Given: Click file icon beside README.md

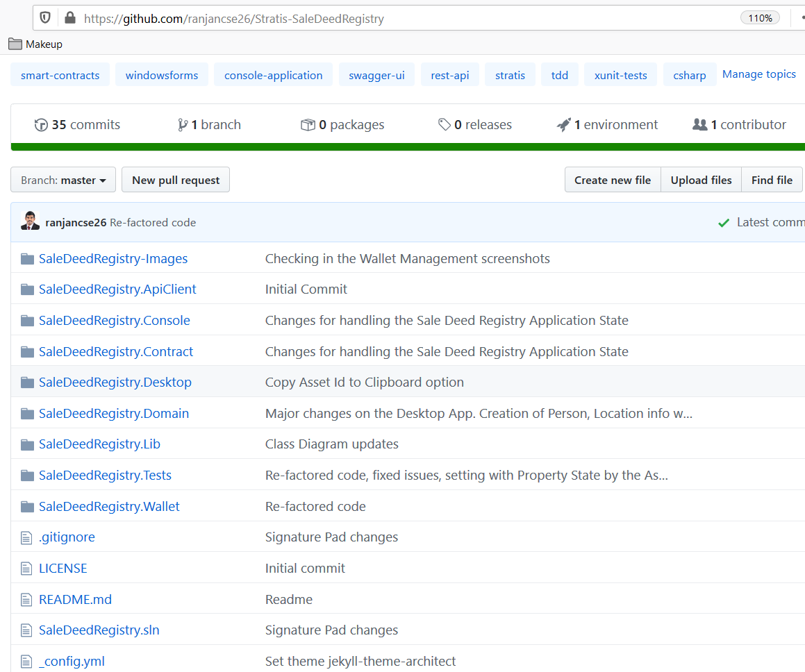Looking at the screenshot, I should [26, 600].
